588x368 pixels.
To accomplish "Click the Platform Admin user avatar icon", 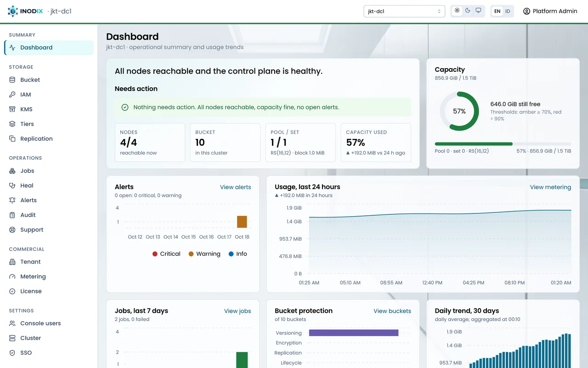I will (x=526, y=11).
